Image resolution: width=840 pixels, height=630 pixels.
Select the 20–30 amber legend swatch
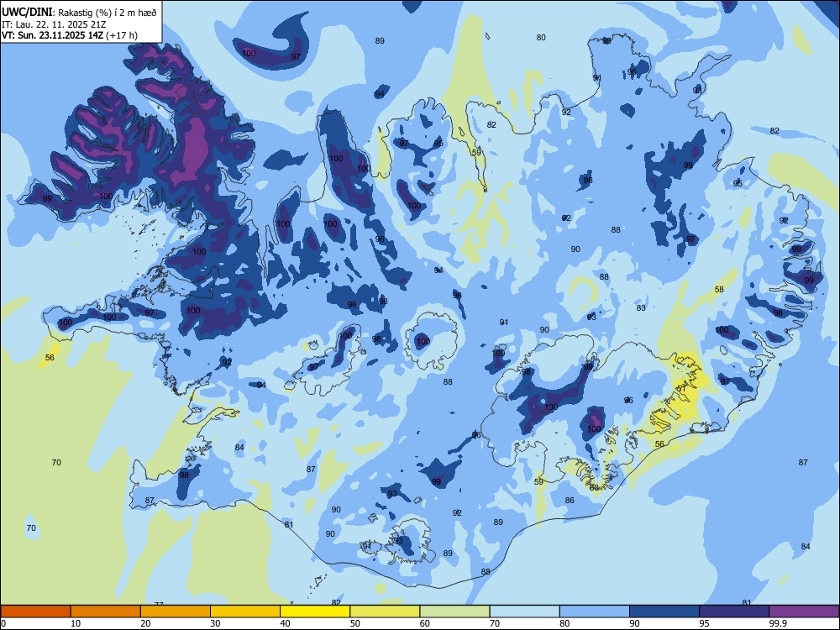176,612
